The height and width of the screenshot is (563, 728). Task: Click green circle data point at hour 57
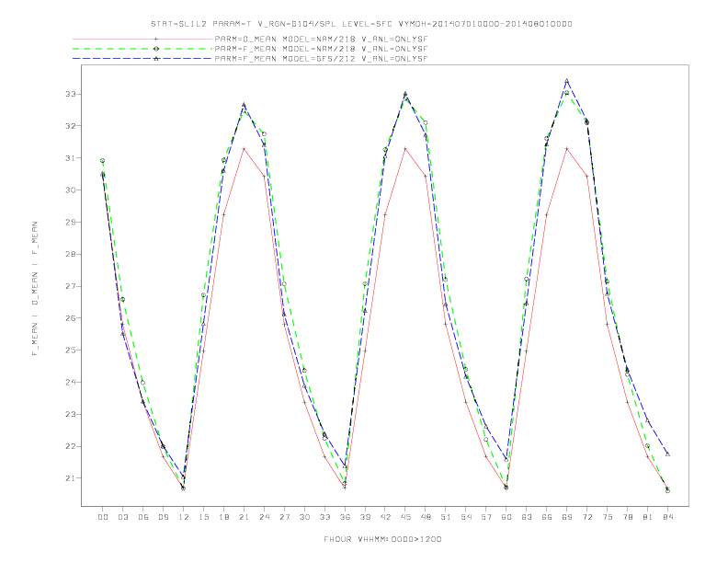click(x=485, y=440)
